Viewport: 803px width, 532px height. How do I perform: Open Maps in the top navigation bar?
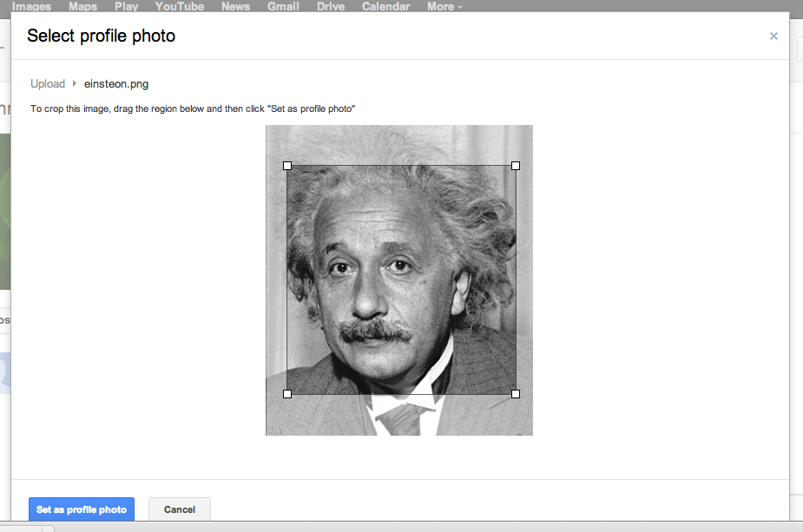tap(83, 6)
